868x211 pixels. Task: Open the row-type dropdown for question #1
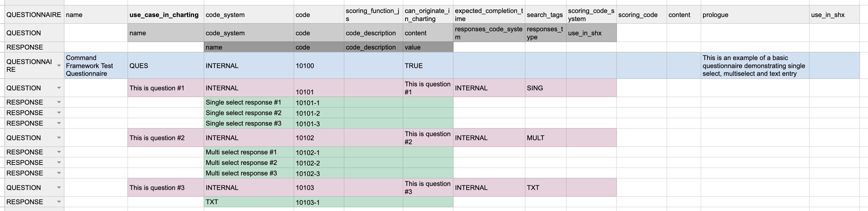[x=59, y=88]
